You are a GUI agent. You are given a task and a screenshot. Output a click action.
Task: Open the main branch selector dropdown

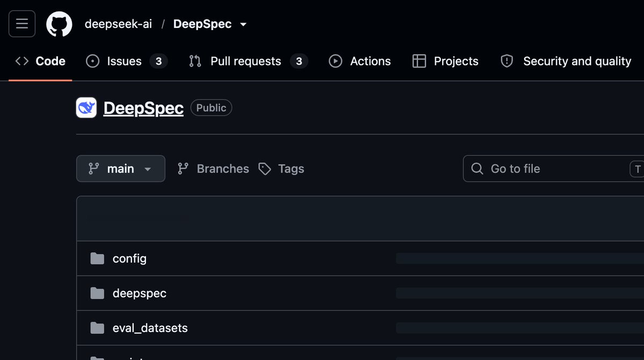[121, 169]
